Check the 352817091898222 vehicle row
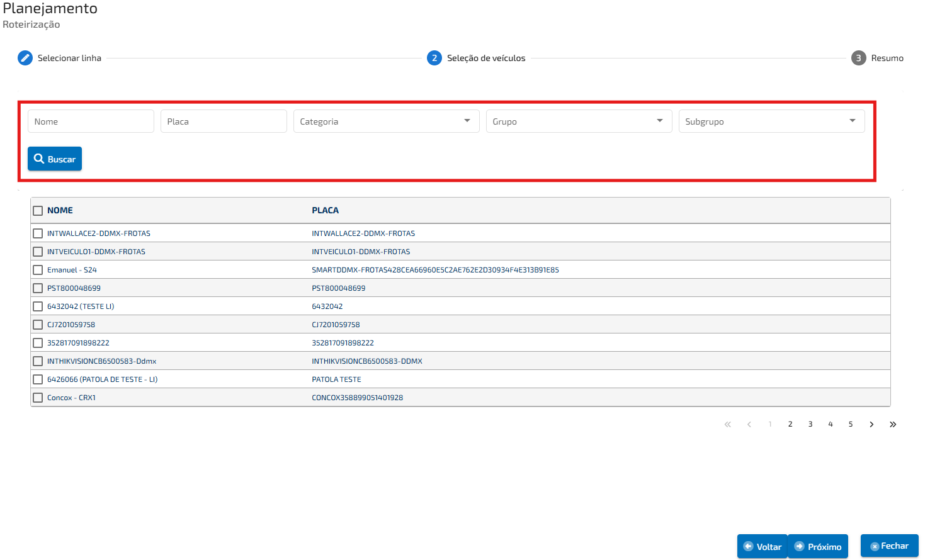Viewport: 930px width, 560px height. click(38, 343)
